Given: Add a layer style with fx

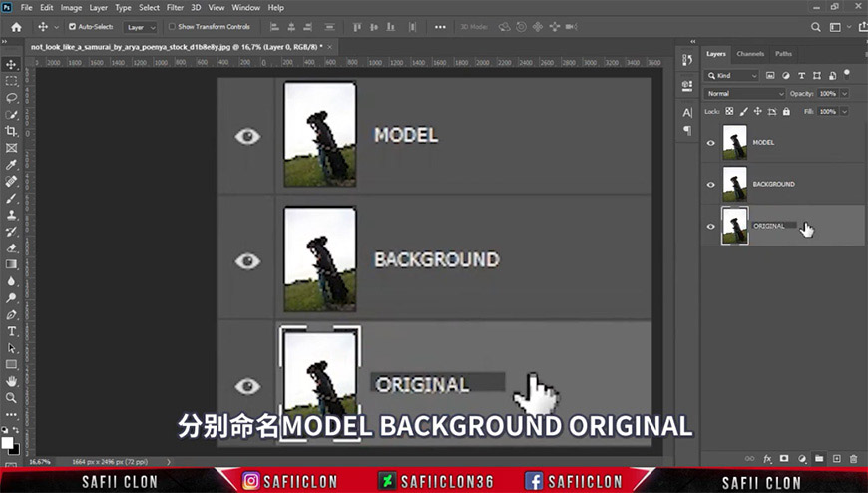Looking at the screenshot, I should pos(767,459).
